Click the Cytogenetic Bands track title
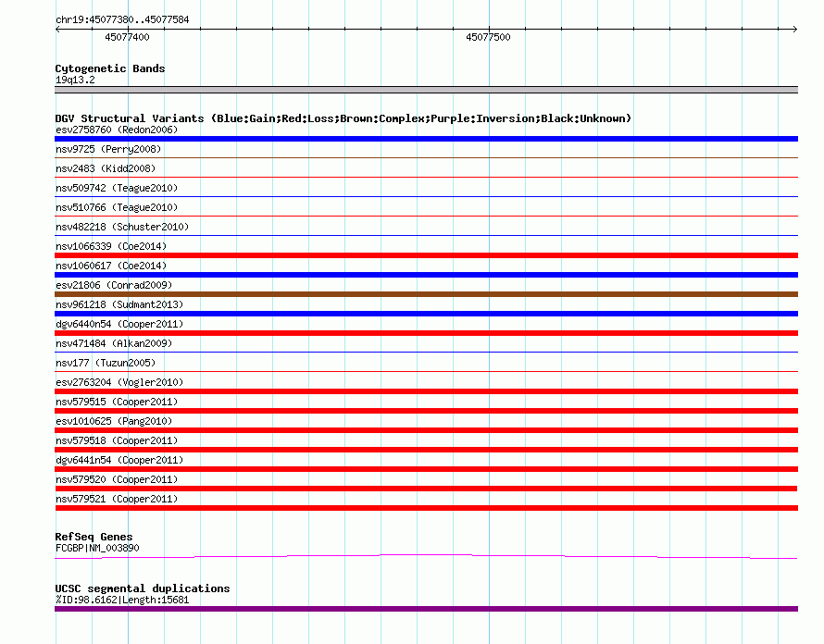 [110, 68]
